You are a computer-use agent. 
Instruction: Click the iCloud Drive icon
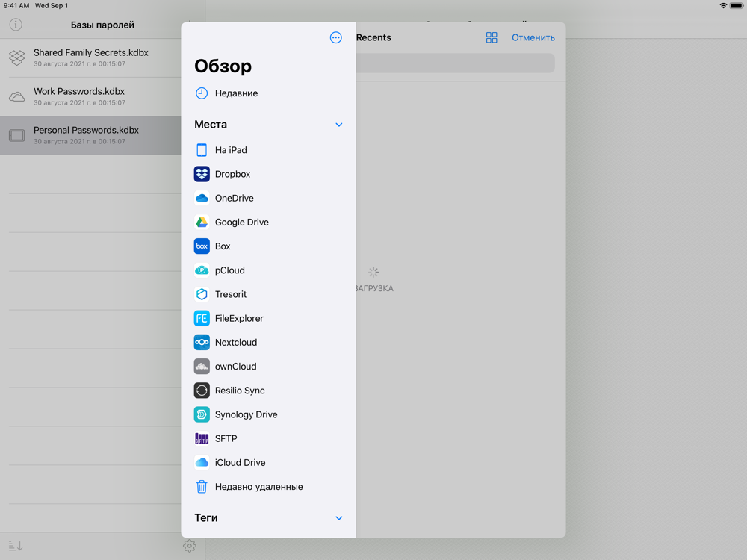pos(202,463)
